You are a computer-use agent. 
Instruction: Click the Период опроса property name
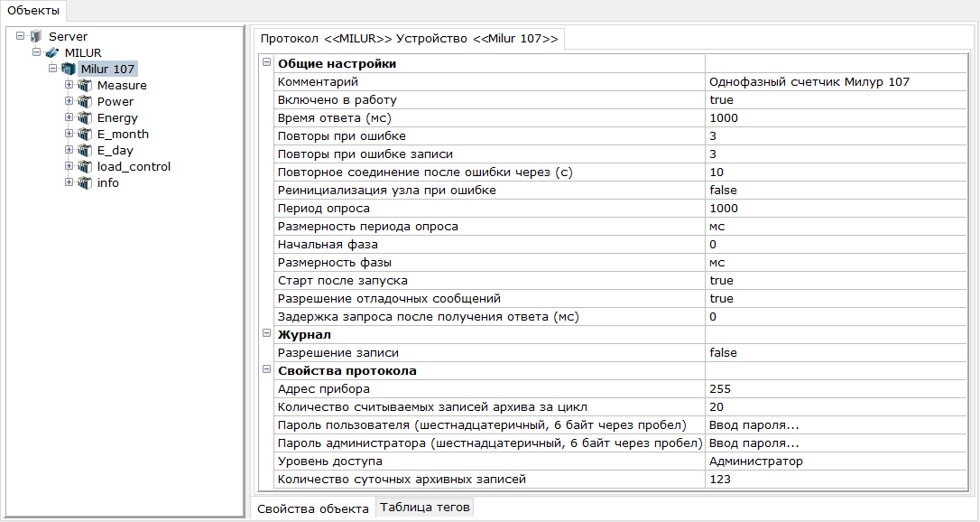click(324, 209)
